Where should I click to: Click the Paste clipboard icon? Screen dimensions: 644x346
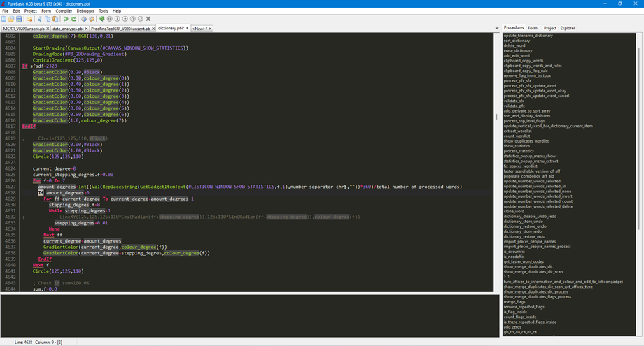click(55, 19)
